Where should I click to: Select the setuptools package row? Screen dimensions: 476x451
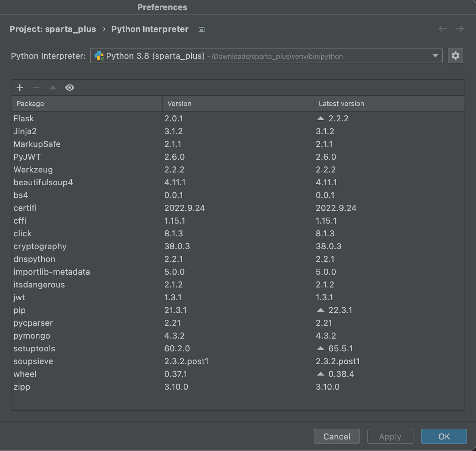[238, 348]
